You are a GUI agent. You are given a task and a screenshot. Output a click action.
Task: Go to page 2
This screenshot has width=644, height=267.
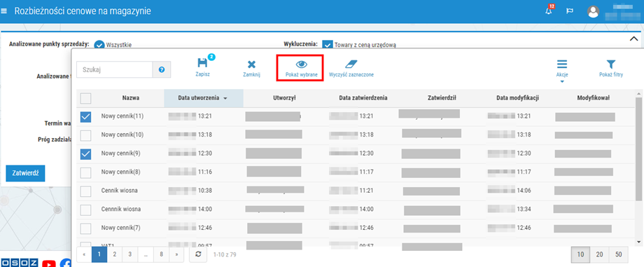115,254
